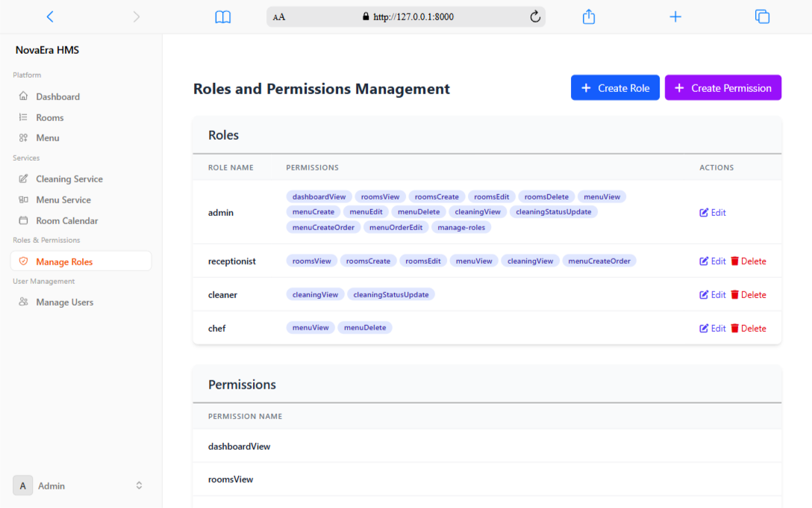Open the share sheet icon
Image resolution: width=812 pixels, height=508 pixels.
point(589,16)
